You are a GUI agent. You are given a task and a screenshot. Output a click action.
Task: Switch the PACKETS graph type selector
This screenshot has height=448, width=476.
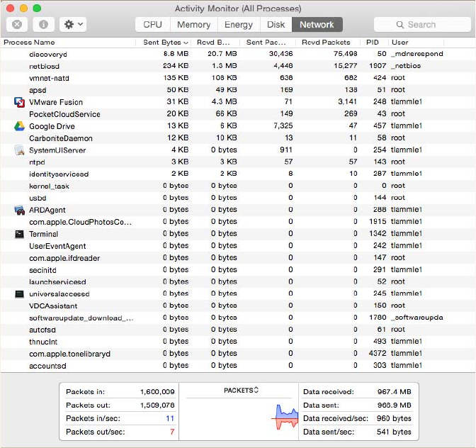coord(241,390)
